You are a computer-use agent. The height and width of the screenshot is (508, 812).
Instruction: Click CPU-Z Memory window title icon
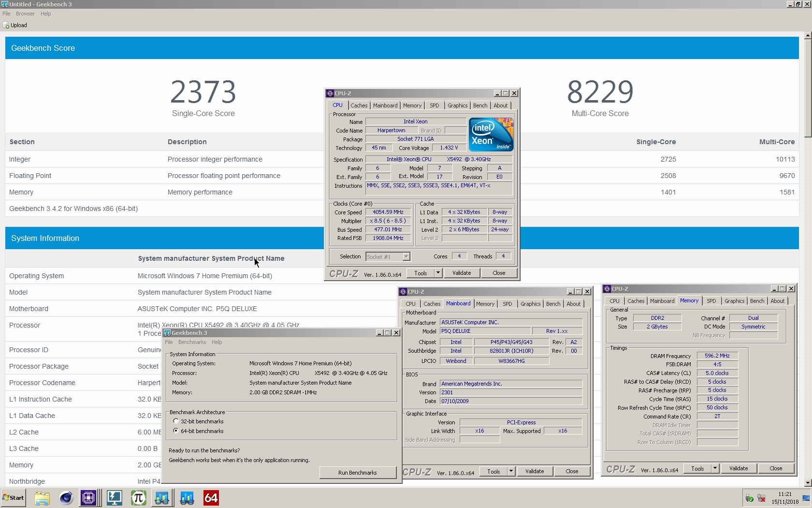607,289
